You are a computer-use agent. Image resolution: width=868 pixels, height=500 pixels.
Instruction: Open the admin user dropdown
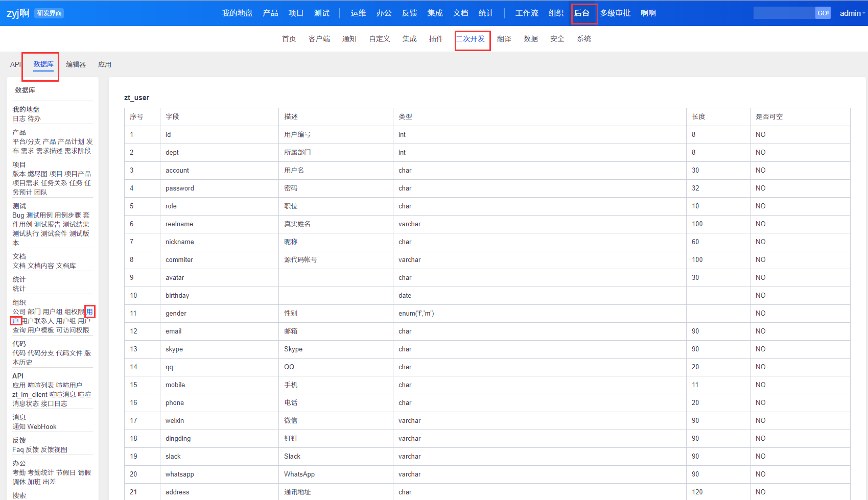(852, 13)
